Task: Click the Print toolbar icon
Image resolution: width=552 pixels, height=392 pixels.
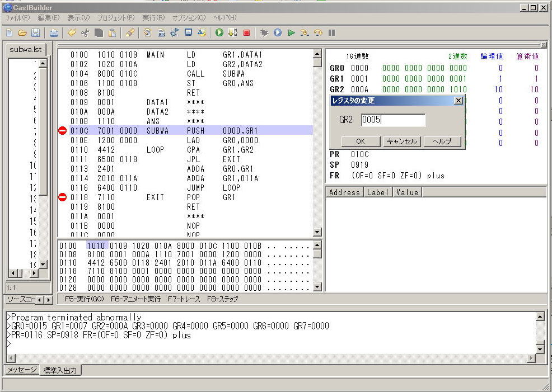Action: [x=54, y=33]
